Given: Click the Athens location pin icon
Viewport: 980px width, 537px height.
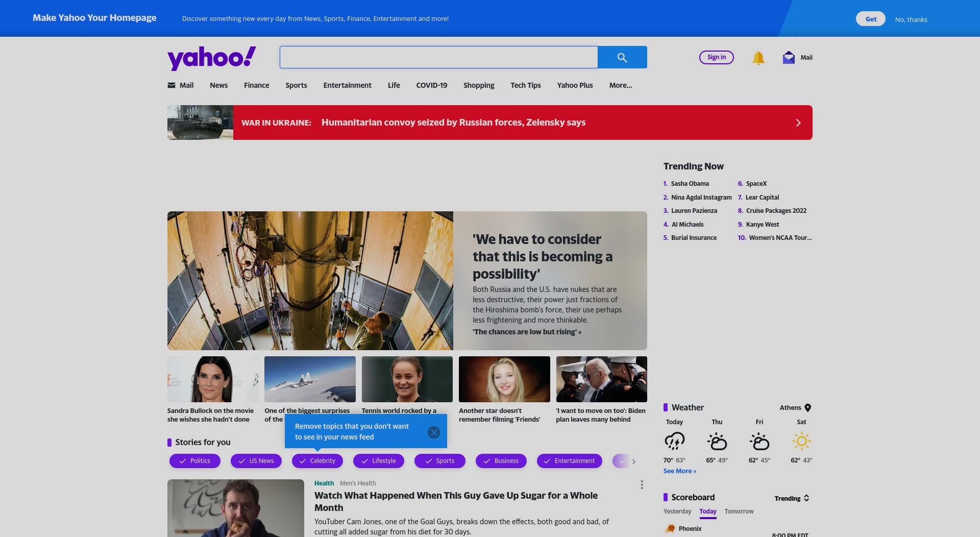Looking at the screenshot, I should [x=807, y=408].
